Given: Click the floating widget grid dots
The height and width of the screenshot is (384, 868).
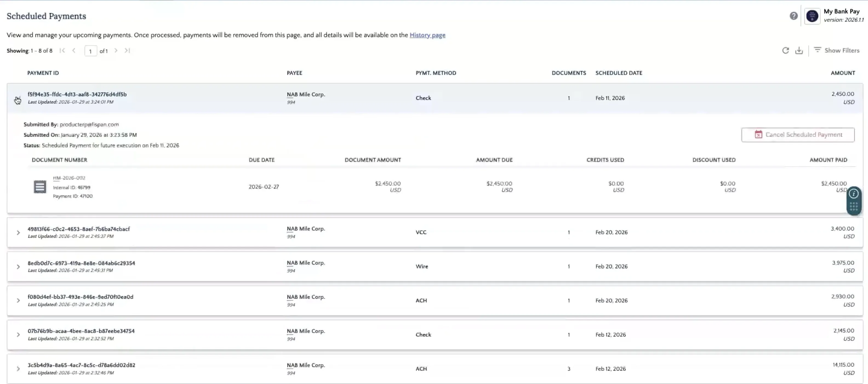Looking at the screenshot, I should point(853,207).
